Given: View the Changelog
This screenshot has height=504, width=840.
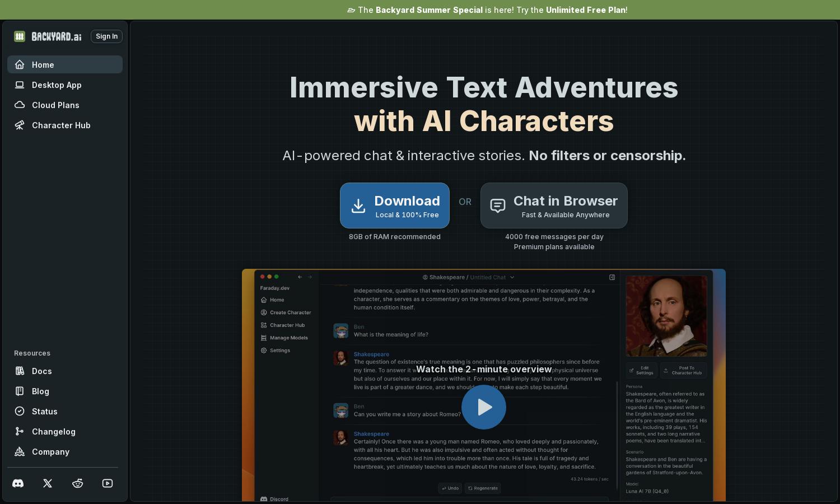Looking at the screenshot, I should (x=65, y=431).
